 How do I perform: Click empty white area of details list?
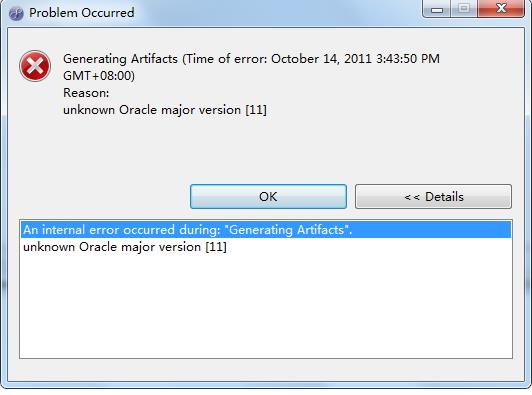click(x=266, y=305)
